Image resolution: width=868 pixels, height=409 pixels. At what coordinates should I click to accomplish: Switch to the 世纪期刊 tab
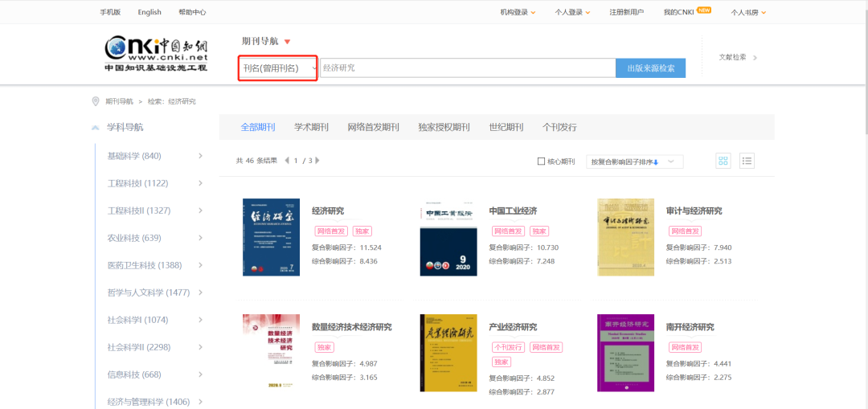(506, 127)
